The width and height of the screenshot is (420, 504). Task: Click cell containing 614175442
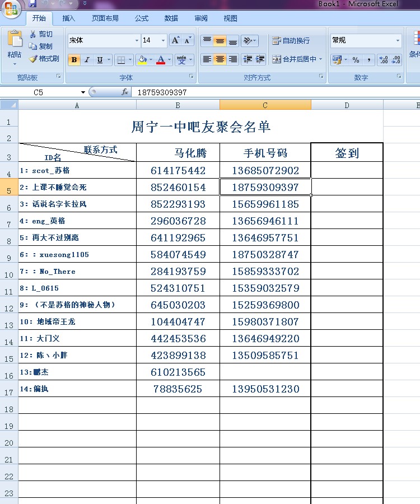point(178,170)
